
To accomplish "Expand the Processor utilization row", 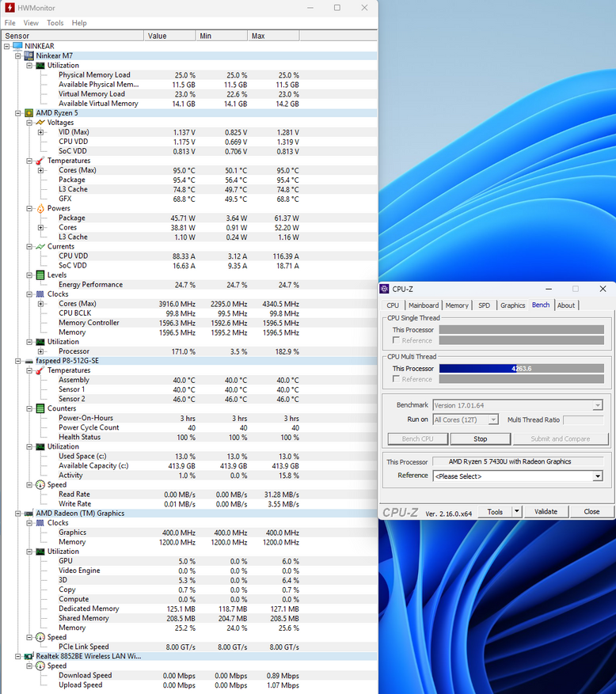I will point(40,351).
